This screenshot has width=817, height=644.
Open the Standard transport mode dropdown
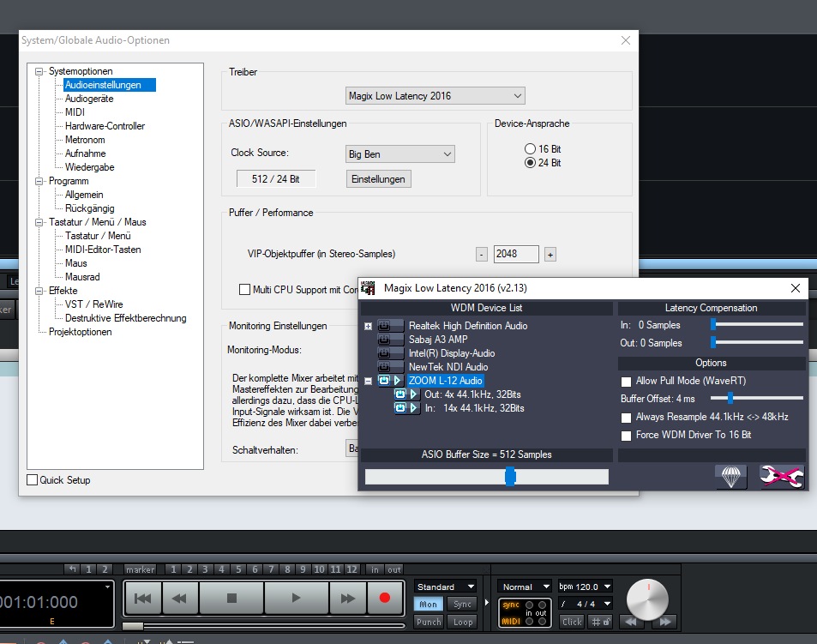(446, 587)
